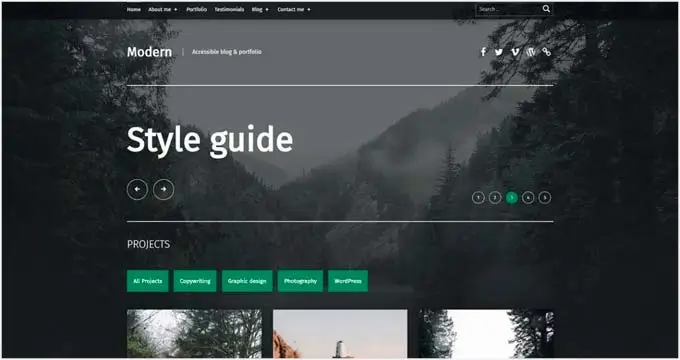The height and width of the screenshot is (360, 680).
Task: Open the Testimonials menu item
Action: (x=229, y=9)
